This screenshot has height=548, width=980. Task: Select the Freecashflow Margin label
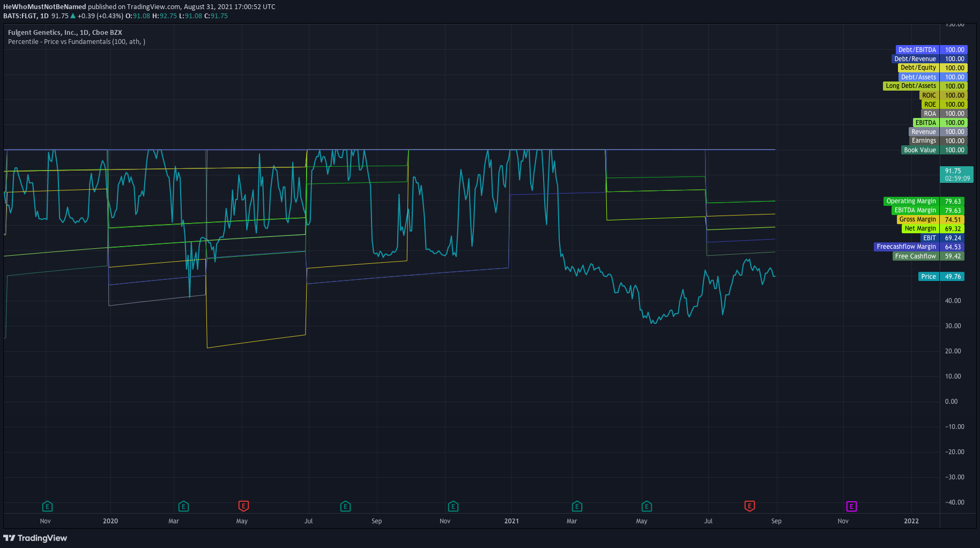907,247
